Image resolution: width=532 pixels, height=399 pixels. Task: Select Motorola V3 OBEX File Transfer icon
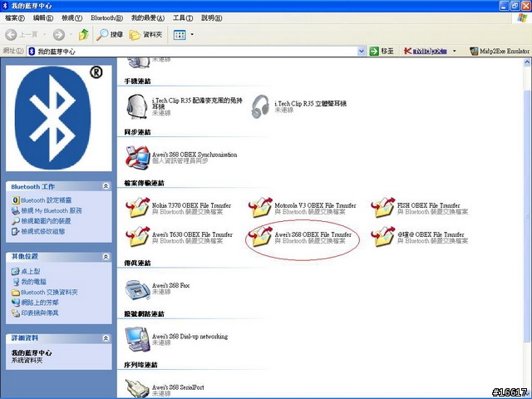(x=260, y=208)
